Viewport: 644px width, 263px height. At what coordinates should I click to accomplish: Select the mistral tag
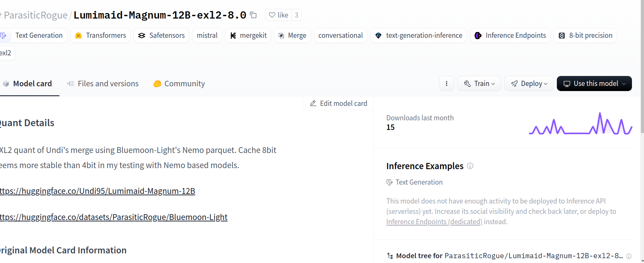[207, 35]
